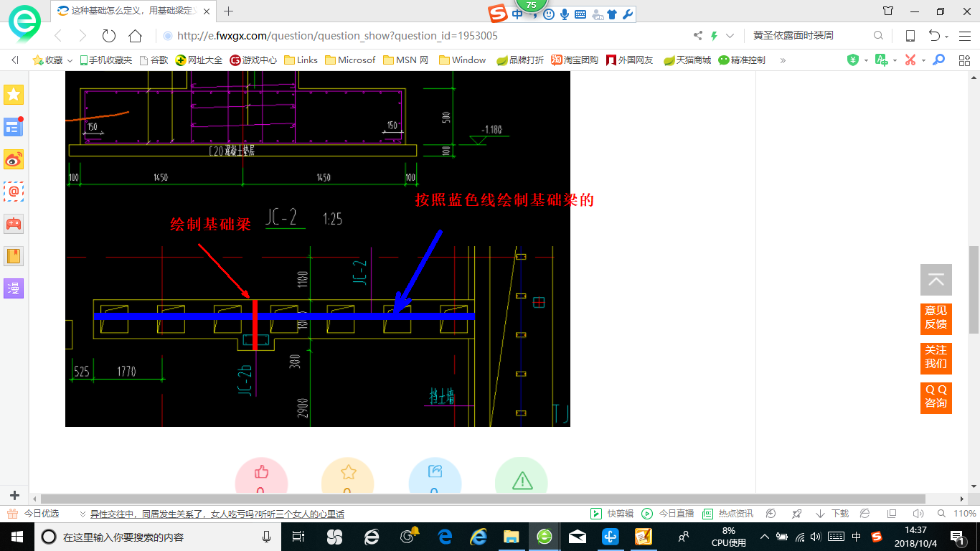This screenshot has height=551, width=980.
Task: Click the thumbs-up like button below the image
Action: [x=261, y=474]
